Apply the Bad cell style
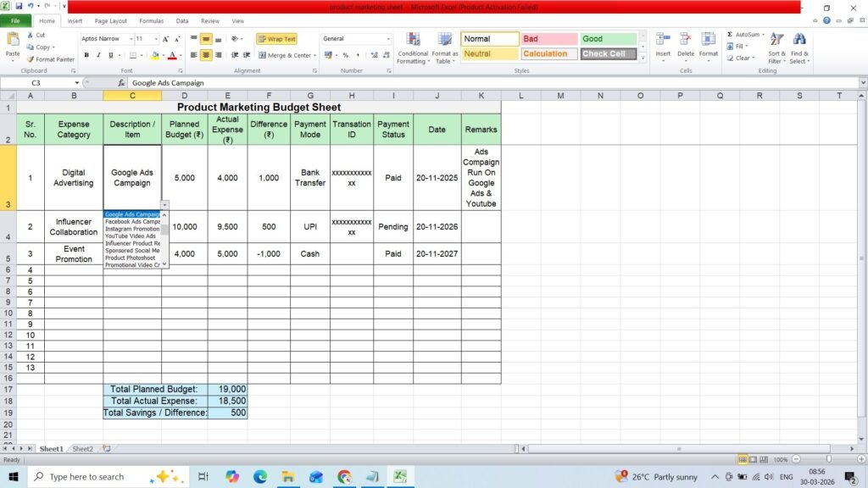This screenshot has height=488, width=868. 549,39
